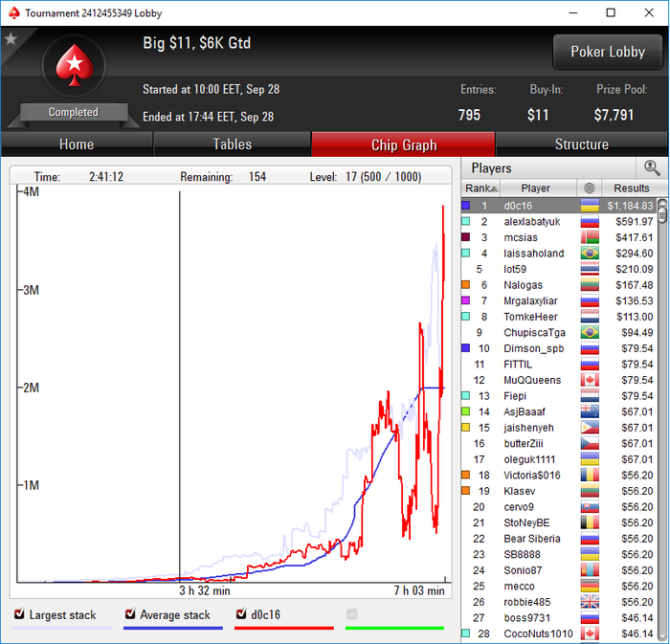Click the Completed status banner
670x644 pixels.
pos(74,112)
